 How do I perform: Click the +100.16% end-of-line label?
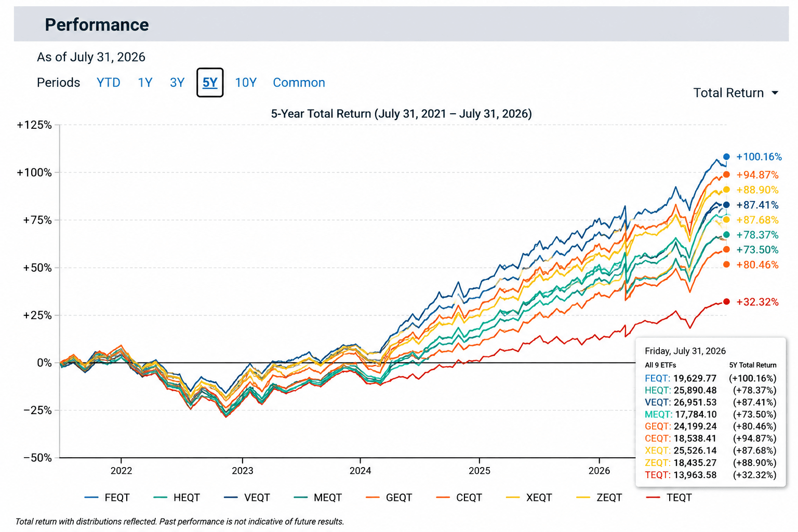pos(759,157)
